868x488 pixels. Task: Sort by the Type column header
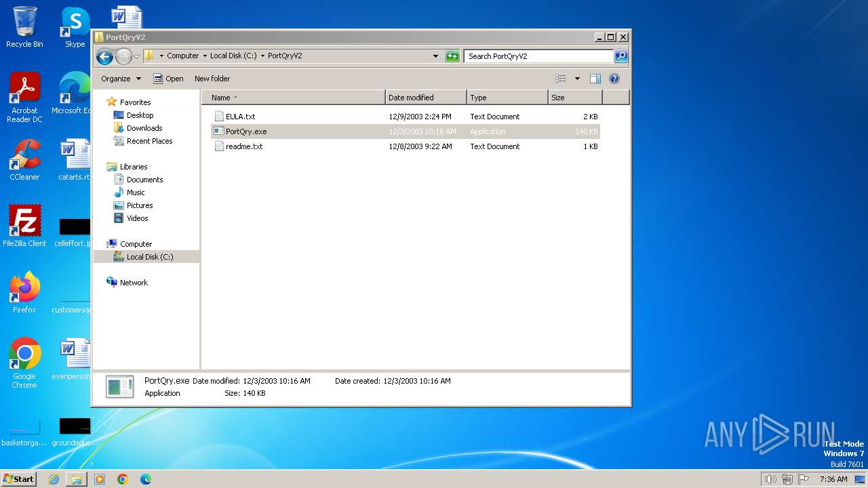pyautogui.click(x=507, y=98)
